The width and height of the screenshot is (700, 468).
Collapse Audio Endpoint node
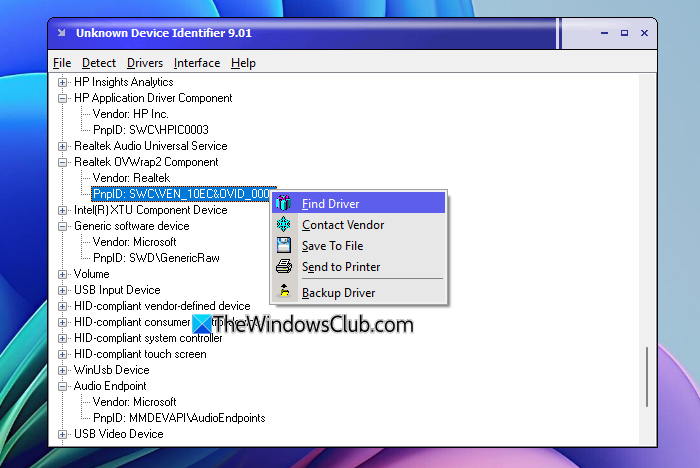(62, 386)
